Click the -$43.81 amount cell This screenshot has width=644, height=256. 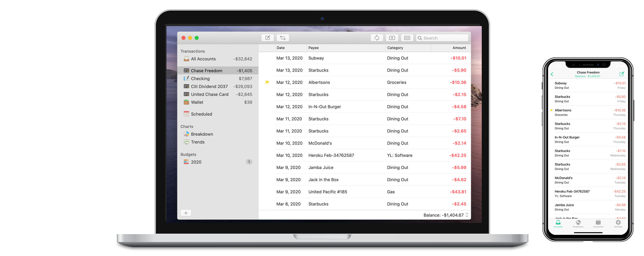coord(458,192)
